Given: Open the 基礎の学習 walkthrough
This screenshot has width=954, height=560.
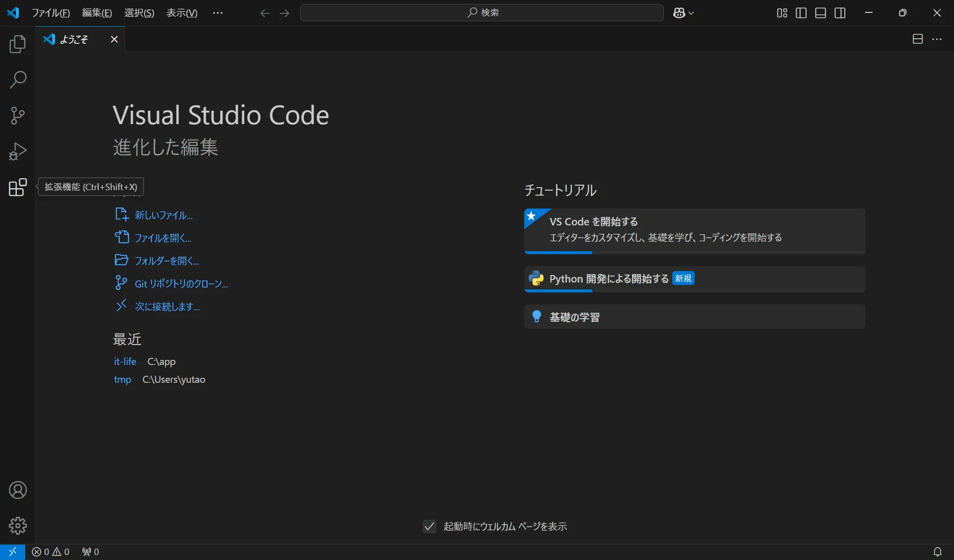Looking at the screenshot, I should [x=695, y=317].
